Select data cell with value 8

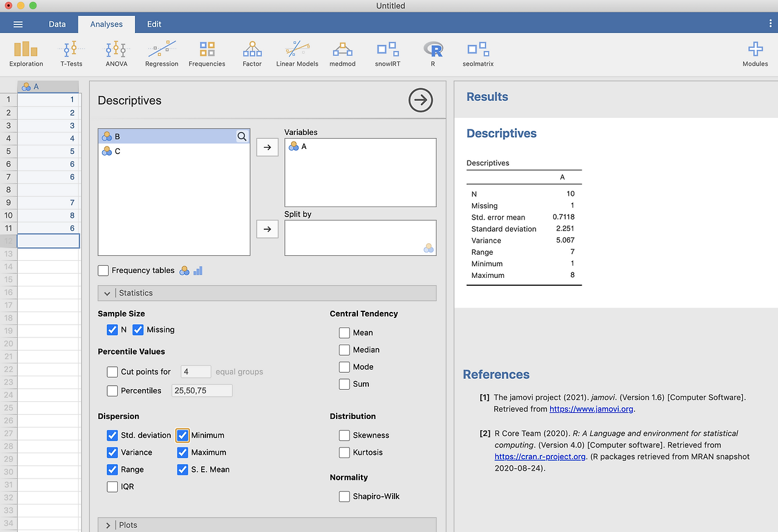(x=49, y=215)
